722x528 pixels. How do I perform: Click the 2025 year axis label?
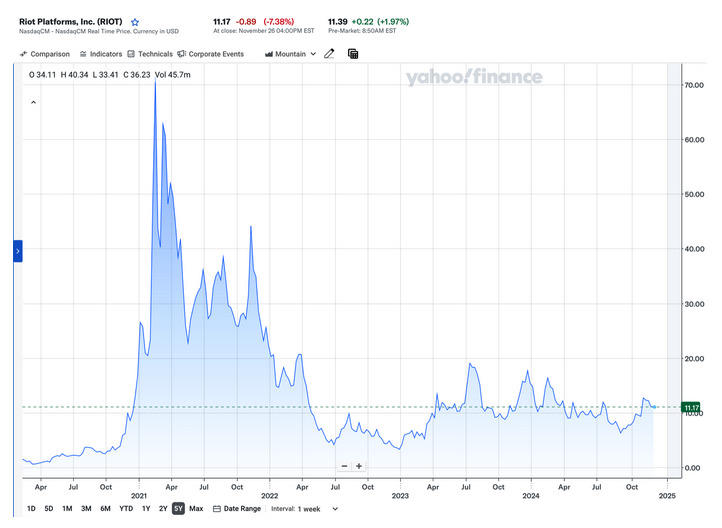(x=667, y=495)
